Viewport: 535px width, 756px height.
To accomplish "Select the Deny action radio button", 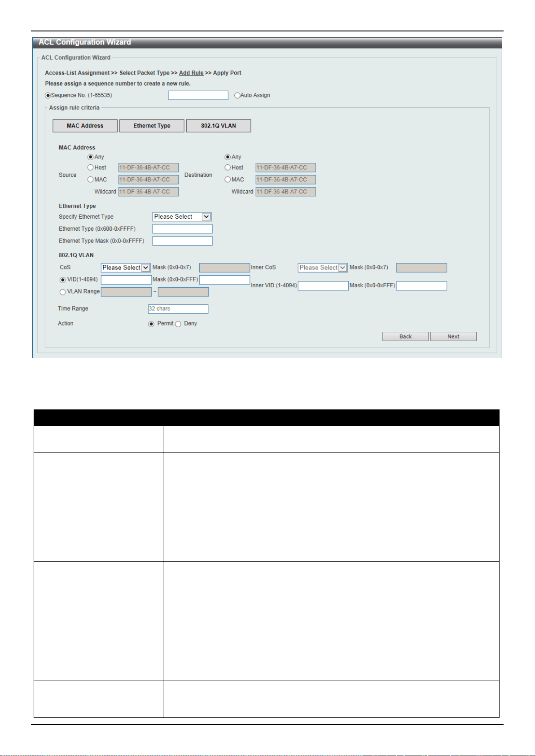I will [x=178, y=324].
